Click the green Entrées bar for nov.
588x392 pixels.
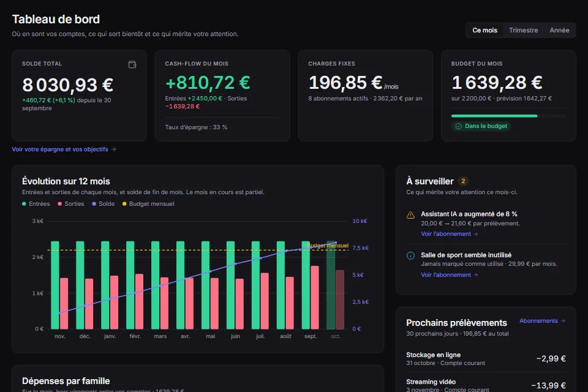pyautogui.click(x=55, y=285)
